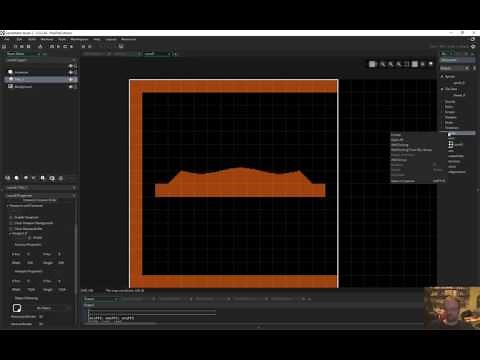Choose Add Group in the context menu

click(399, 160)
